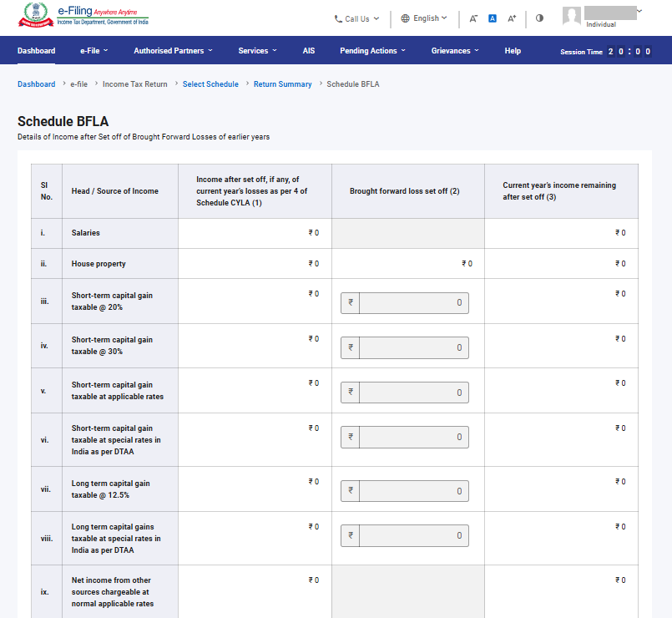Open the Help menu item
Viewport: 672px width, 618px height.
point(513,51)
